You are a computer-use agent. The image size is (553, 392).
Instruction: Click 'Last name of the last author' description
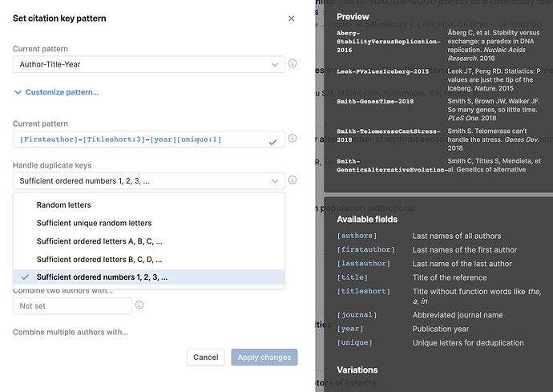click(x=462, y=264)
